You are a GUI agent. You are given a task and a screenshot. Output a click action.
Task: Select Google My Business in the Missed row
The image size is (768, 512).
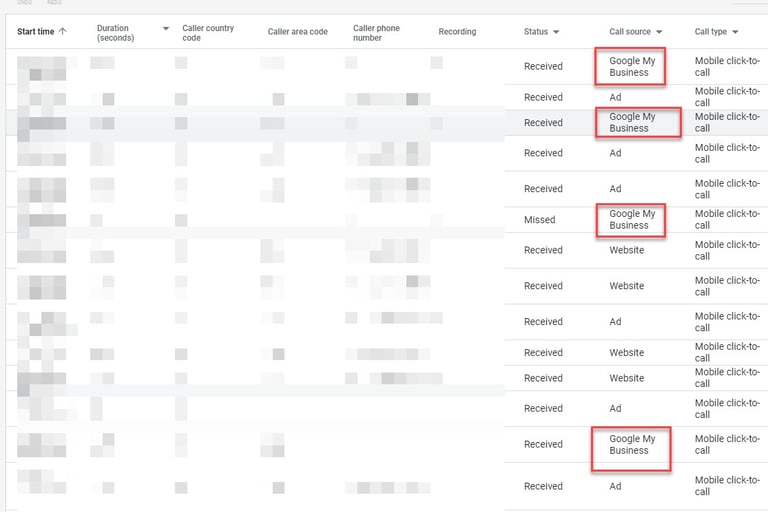click(632, 219)
